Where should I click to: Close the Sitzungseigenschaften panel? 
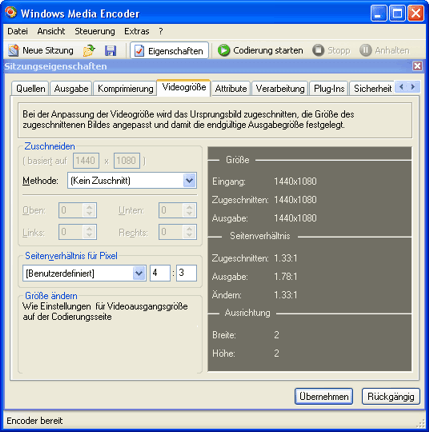(x=417, y=66)
